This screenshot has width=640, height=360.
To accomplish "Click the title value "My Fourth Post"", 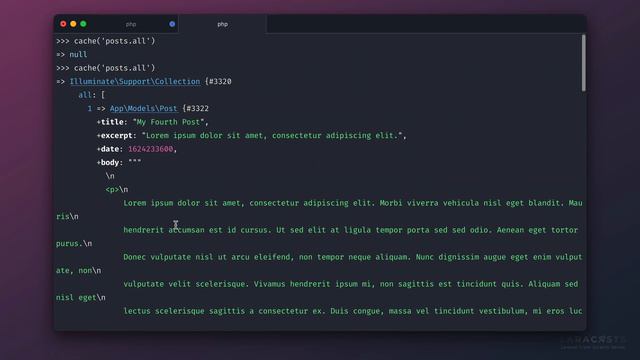I will [170, 122].
